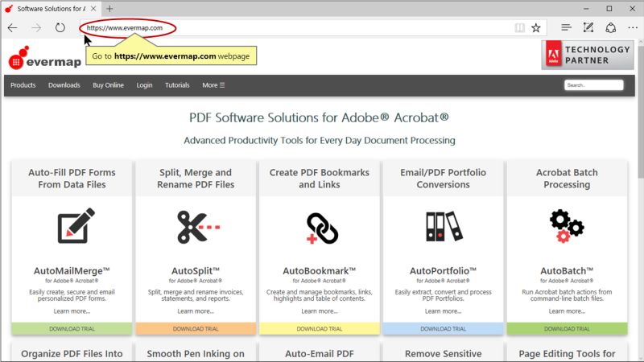The width and height of the screenshot is (644, 362).
Task: Open the Downloads menu item
Action: pos(64,85)
